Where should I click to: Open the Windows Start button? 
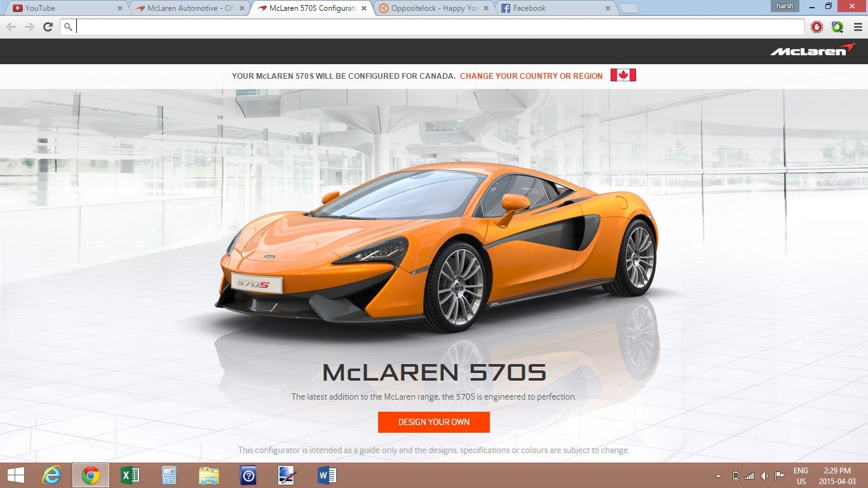(x=16, y=475)
